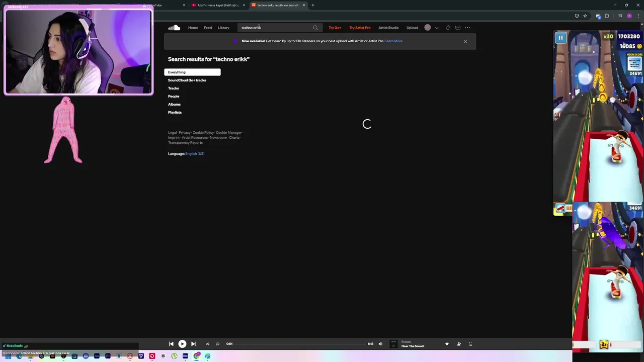Open the three-dots more menu in header
This screenshot has height=362, width=644.
click(x=467, y=28)
